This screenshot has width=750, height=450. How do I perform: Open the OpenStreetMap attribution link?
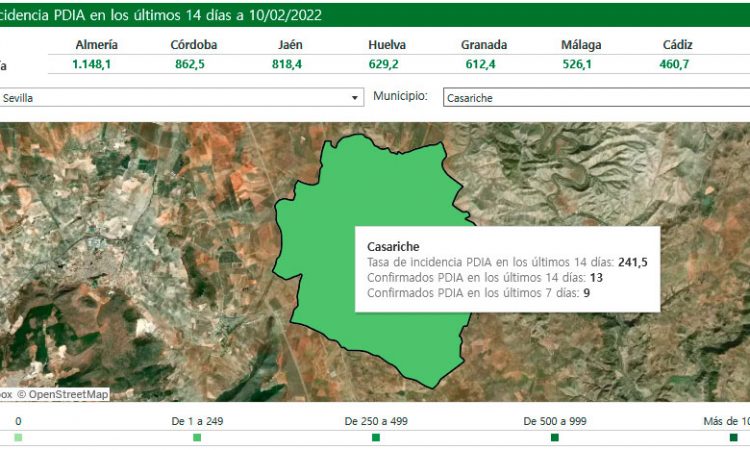click(x=68, y=394)
